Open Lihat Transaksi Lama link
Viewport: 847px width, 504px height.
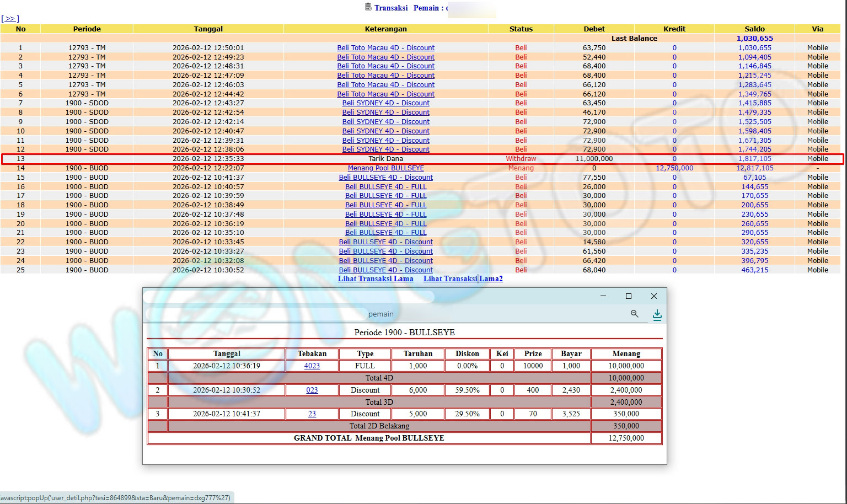[x=375, y=279]
